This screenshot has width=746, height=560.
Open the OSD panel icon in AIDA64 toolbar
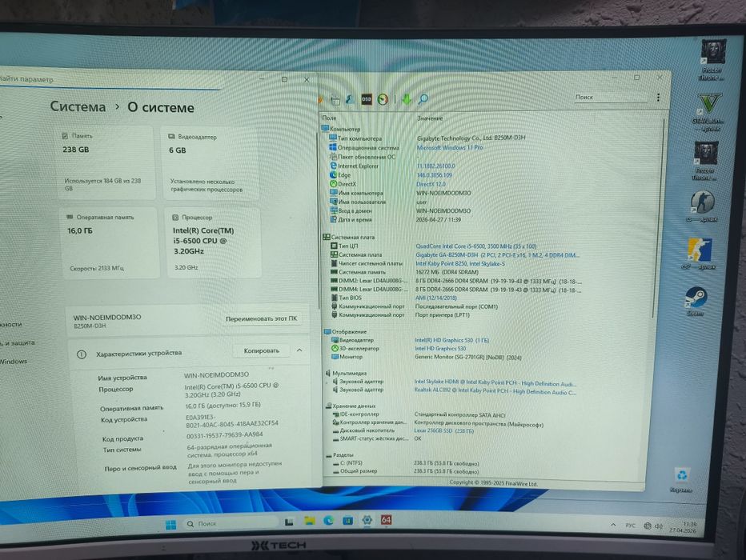(367, 99)
